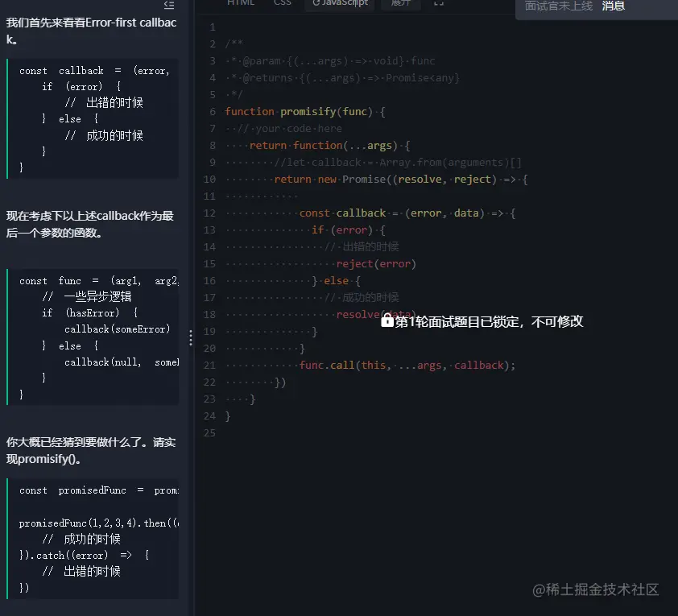The height and width of the screenshot is (616, 678).
Task: Click the 面试官未上线 status label
Action: (x=558, y=6)
